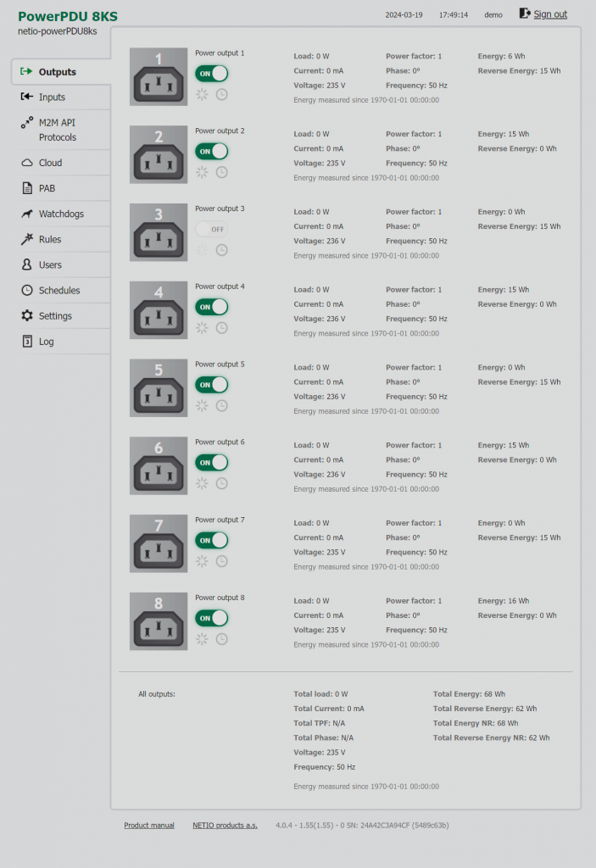596x868 pixels.
Task: Click outlet 5 socket image
Action: pos(159,388)
